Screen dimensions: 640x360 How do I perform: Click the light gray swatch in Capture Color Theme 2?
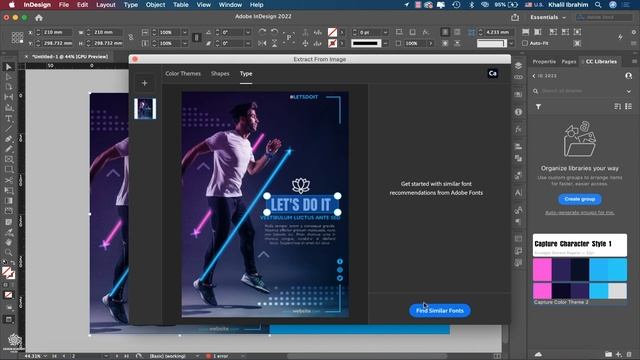618,291
